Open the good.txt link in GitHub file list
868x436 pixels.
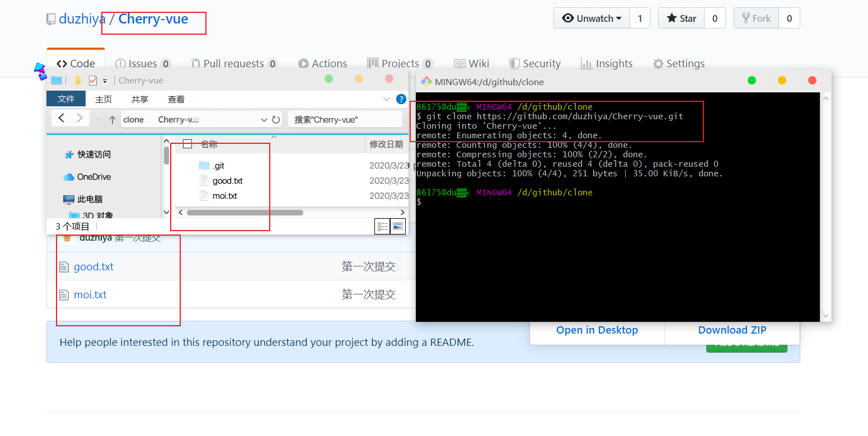point(93,266)
